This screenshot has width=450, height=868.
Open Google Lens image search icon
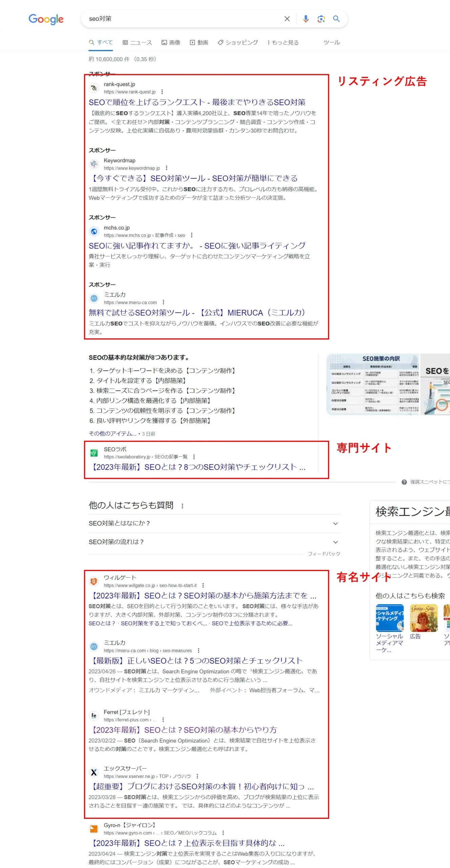[x=321, y=19]
